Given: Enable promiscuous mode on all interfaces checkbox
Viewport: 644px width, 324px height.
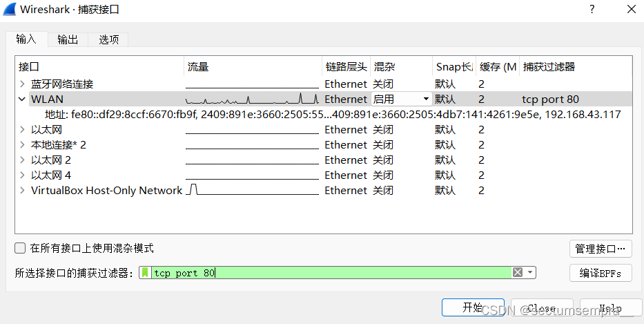Looking at the screenshot, I should [20, 248].
